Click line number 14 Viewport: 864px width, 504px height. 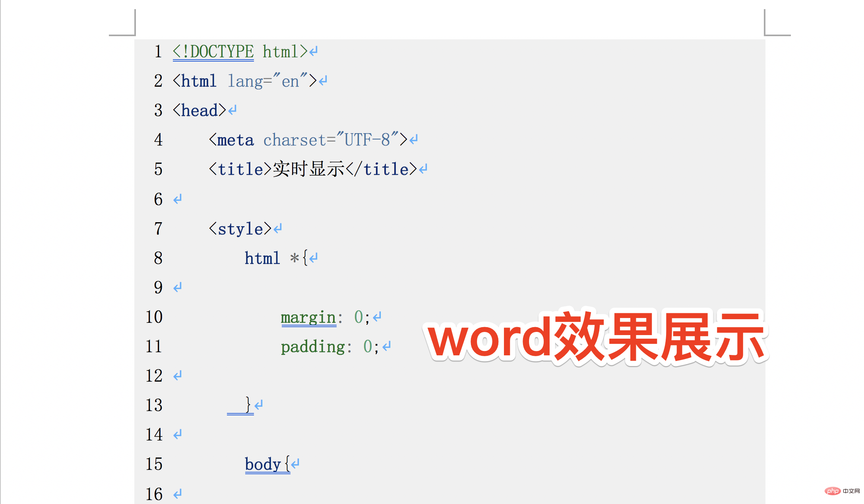tap(154, 435)
